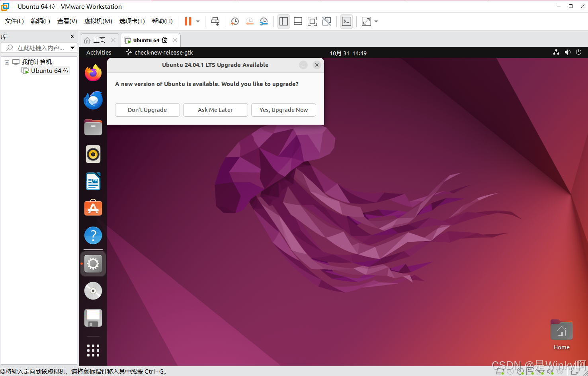588x376 pixels.
Task: Click the Ctrl+G status bar hint text
Action: tap(83, 371)
